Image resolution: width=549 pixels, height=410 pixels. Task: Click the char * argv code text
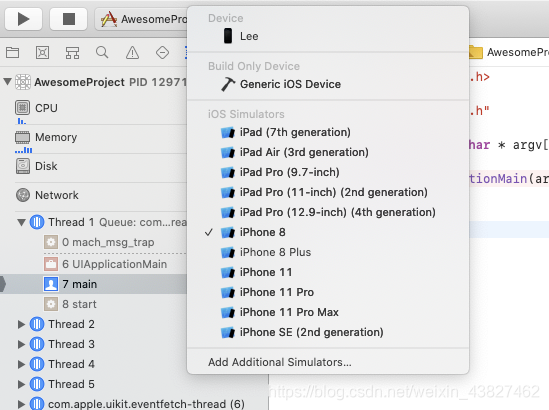click(x=509, y=145)
